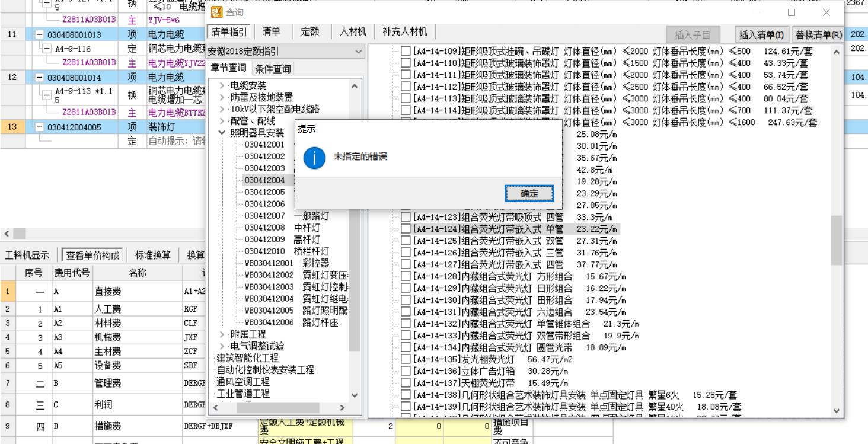Expand the 电气调整试验 tree node

point(222,346)
